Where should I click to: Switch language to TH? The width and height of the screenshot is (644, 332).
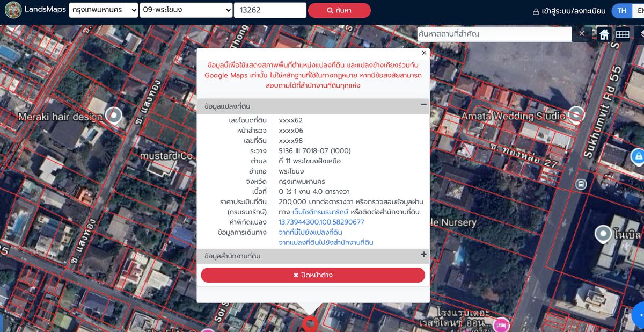621,11
